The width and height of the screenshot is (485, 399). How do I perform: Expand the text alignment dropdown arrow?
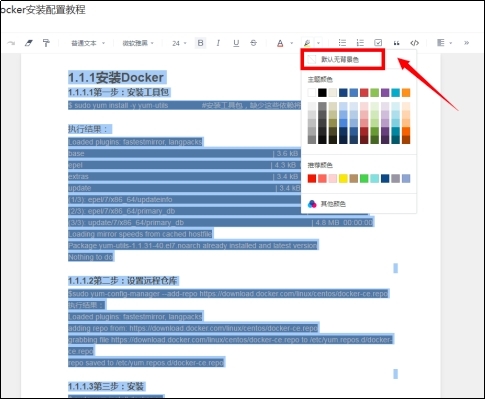[451, 43]
